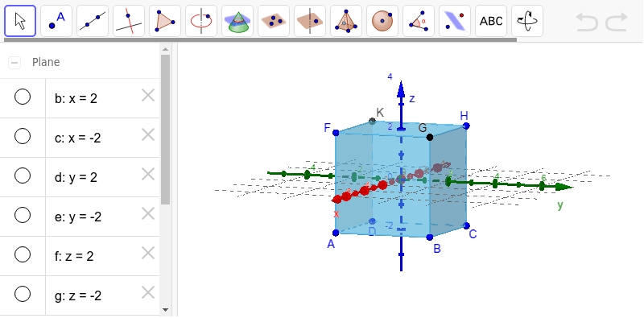Select the Plane through 3 Points tool
Viewport: 644px width, 318px height.
(x=273, y=21)
